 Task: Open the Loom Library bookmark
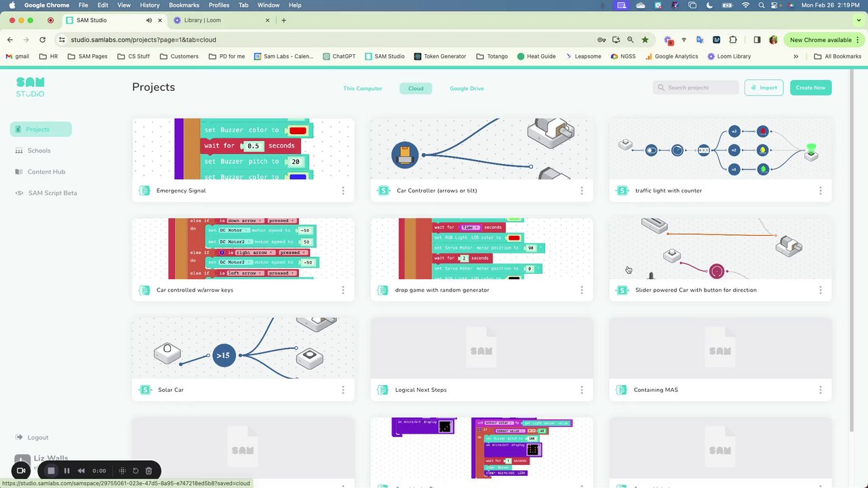point(729,56)
